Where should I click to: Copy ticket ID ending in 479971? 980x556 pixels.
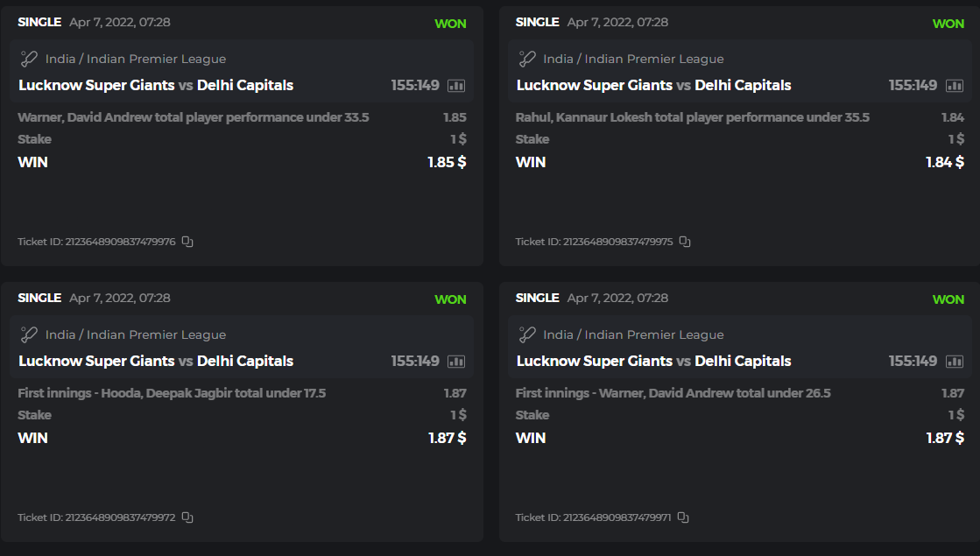pyautogui.click(x=683, y=517)
